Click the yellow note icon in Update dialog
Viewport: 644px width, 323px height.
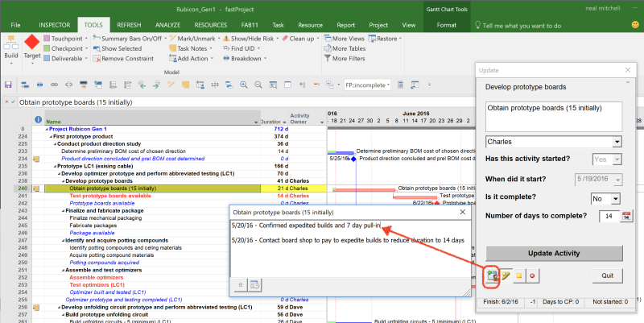click(x=519, y=275)
